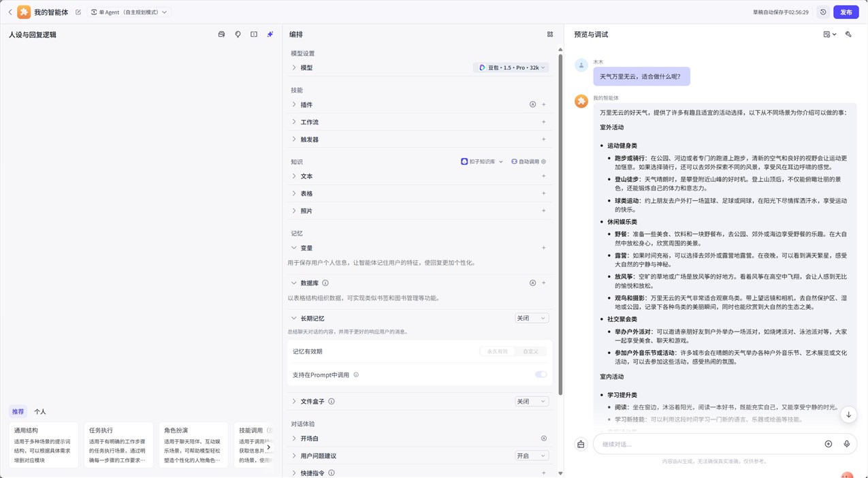This screenshot has width=868, height=478.
Task: Click the 自动调用 knowledge setting
Action: tap(529, 161)
